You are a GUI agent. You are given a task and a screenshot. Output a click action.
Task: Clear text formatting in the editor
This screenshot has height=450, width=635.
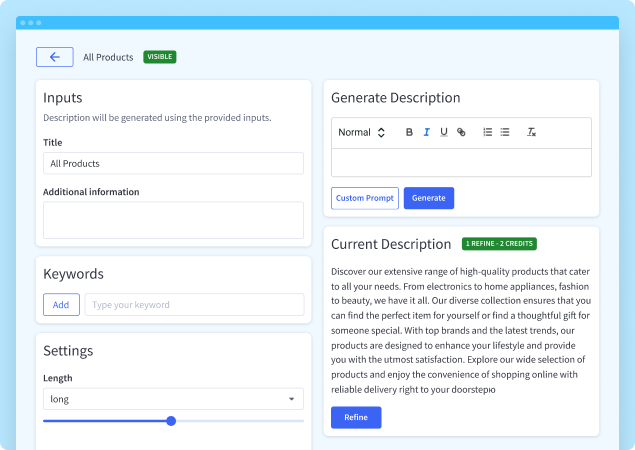pyautogui.click(x=532, y=132)
